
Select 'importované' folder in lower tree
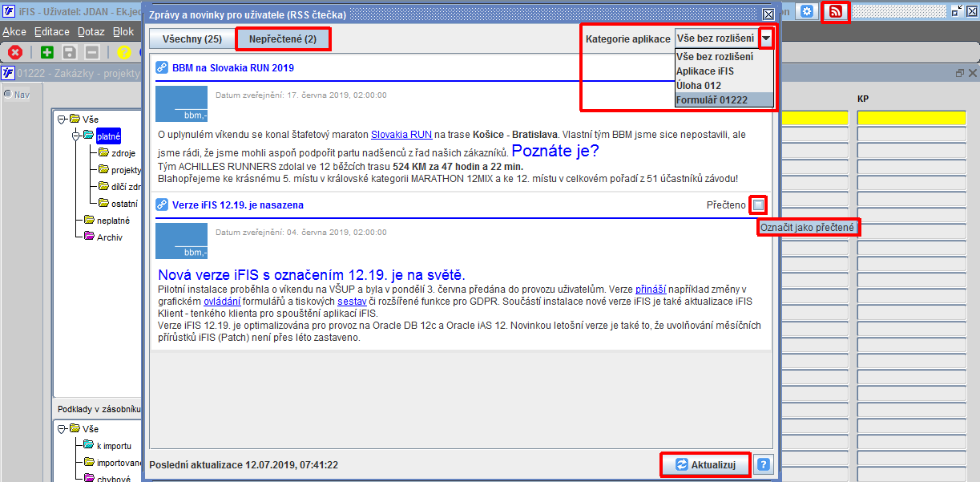click(x=119, y=463)
